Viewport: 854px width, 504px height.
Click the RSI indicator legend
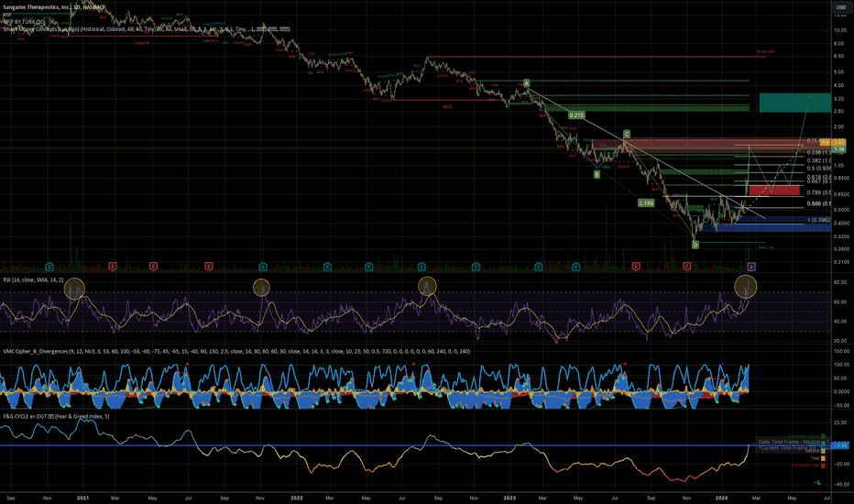pos(33,279)
